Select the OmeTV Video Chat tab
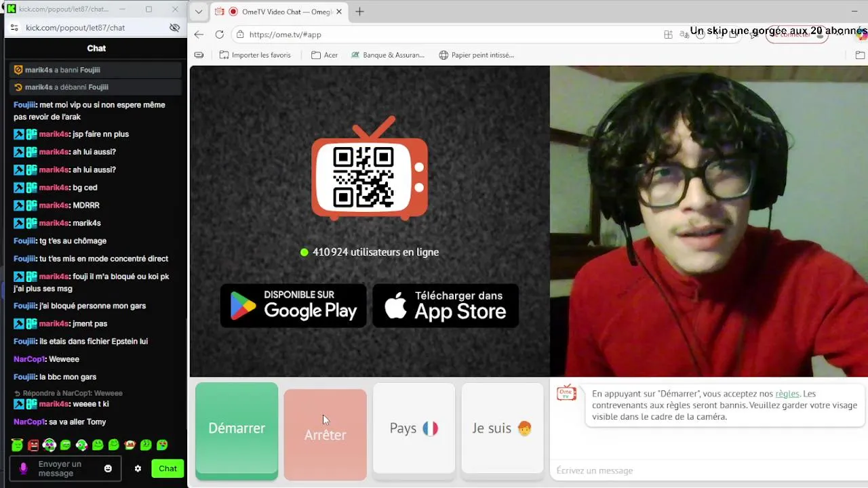 (279, 12)
